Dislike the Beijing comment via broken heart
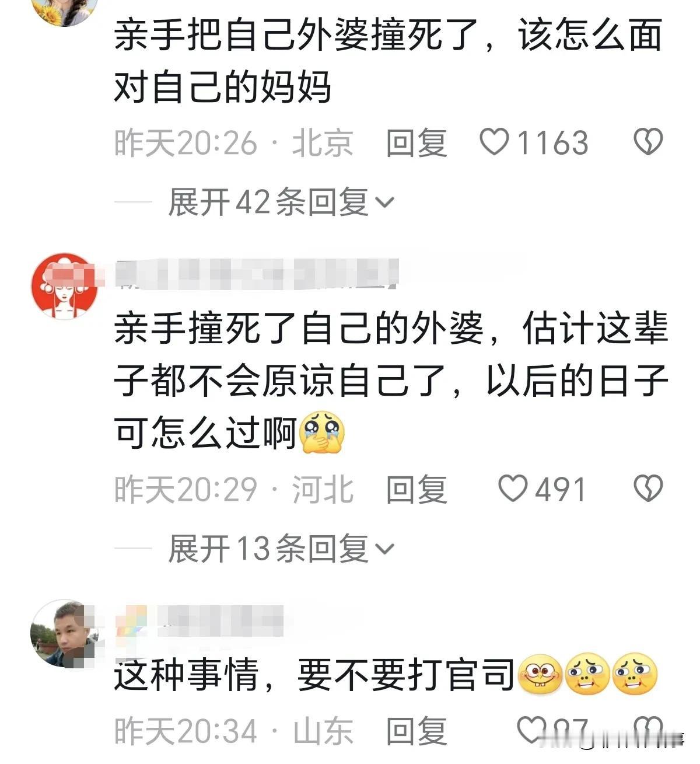Screen dimensions: 700x764 (648, 142)
